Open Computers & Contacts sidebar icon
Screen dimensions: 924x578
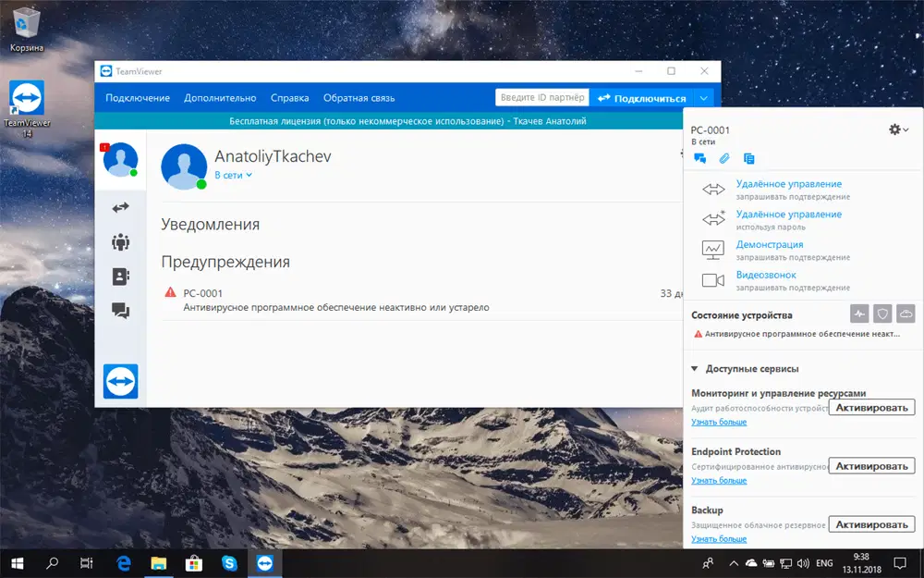pyautogui.click(x=120, y=276)
